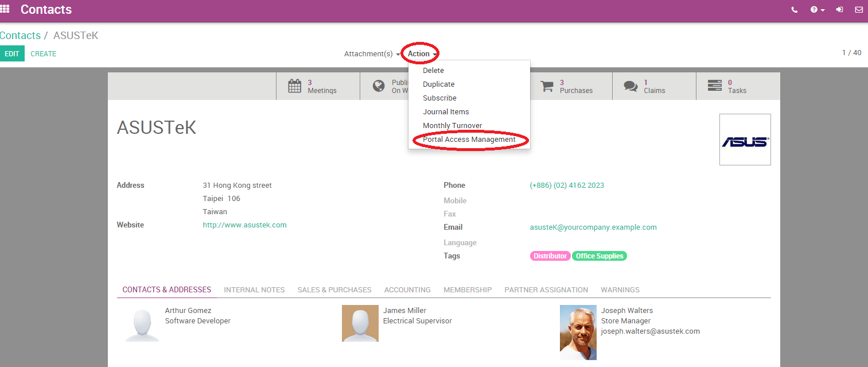Viewport: 868px width, 367px height.
Task: Click the EDIT button
Action: click(12, 53)
